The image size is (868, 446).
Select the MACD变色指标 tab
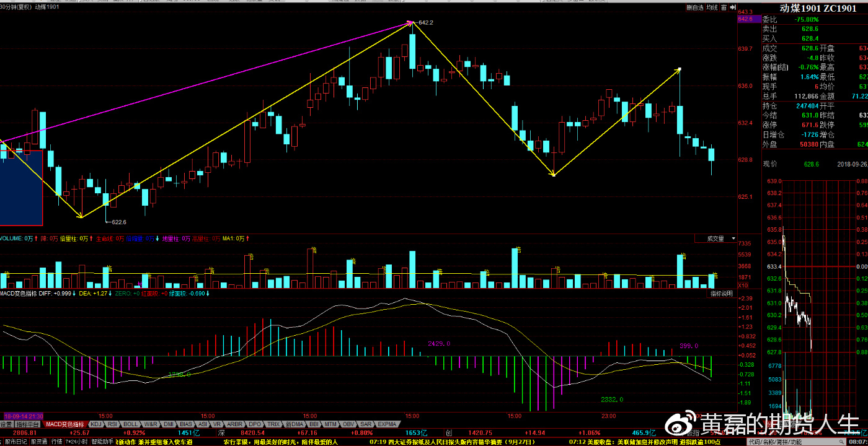coord(65,424)
